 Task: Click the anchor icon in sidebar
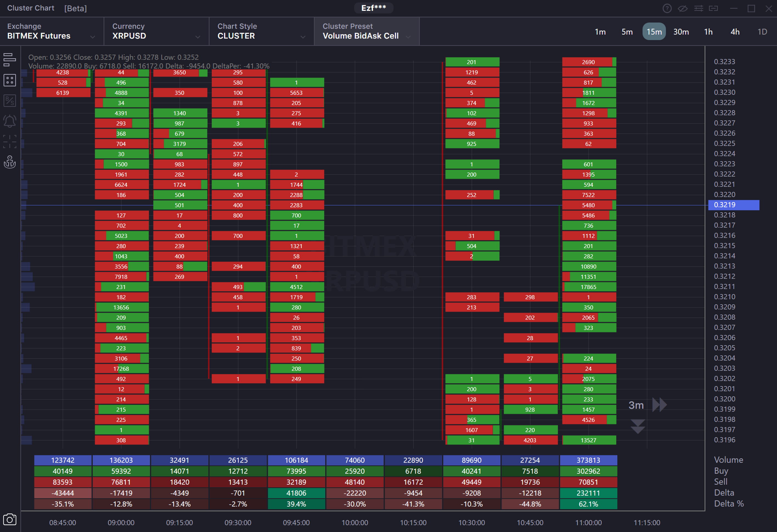pos(9,162)
